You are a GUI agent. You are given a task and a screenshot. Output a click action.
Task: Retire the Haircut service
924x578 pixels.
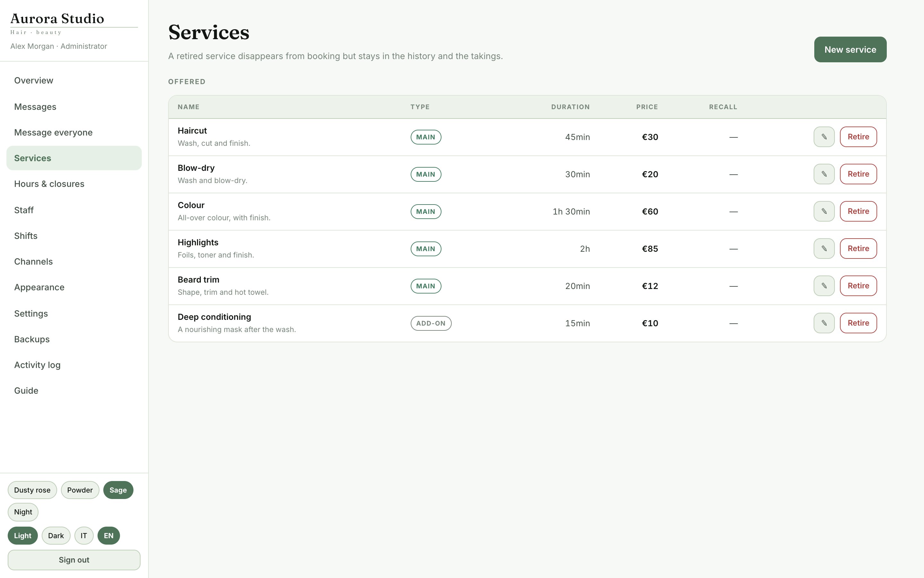(x=858, y=137)
